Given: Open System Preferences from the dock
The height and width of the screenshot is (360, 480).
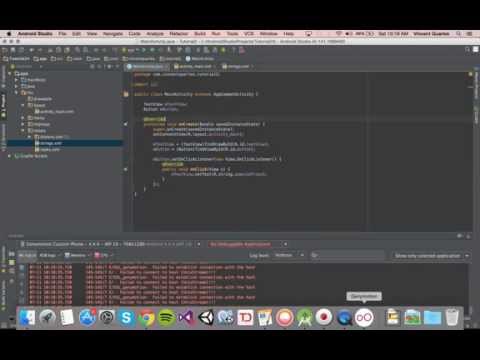Looking at the screenshot, I should [107, 317].
